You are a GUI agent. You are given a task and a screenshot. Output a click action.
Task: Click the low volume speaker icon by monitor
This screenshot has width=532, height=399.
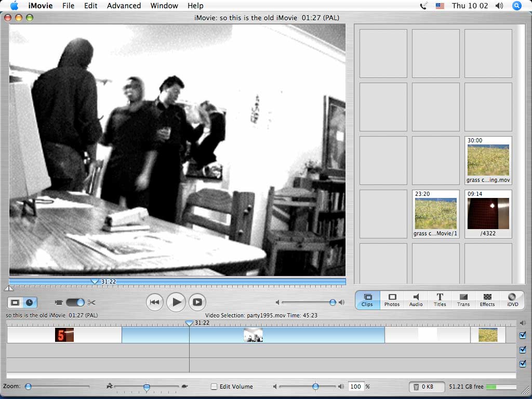(x=277, y=302)
